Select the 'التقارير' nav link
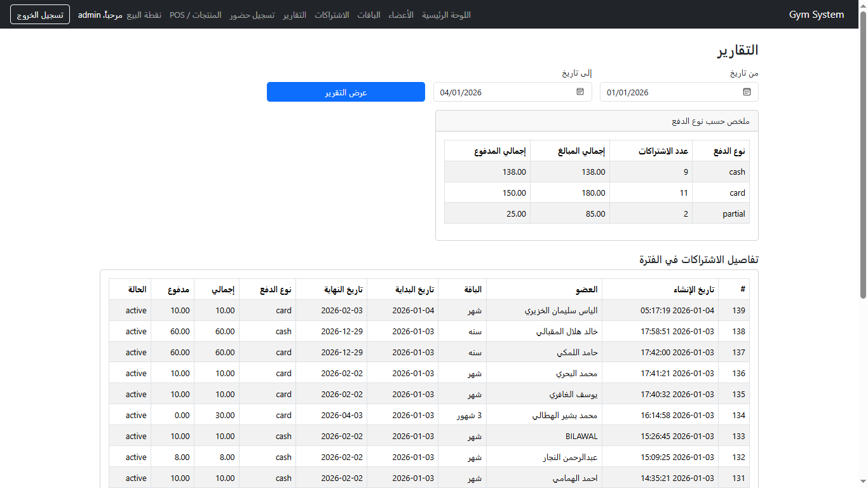Viewport: 868px width, 488px height. (x=294, y=15)
